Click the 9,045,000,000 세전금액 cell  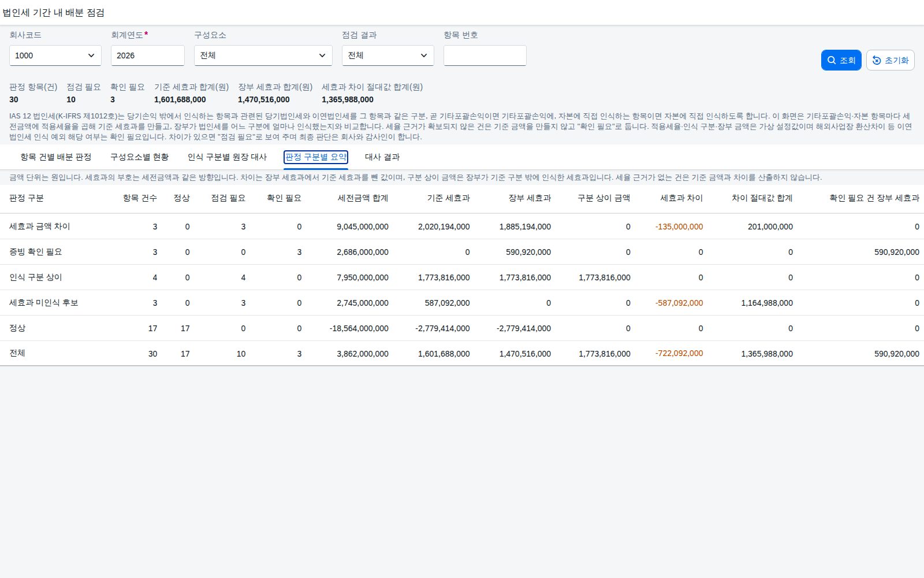pos(363,227)
